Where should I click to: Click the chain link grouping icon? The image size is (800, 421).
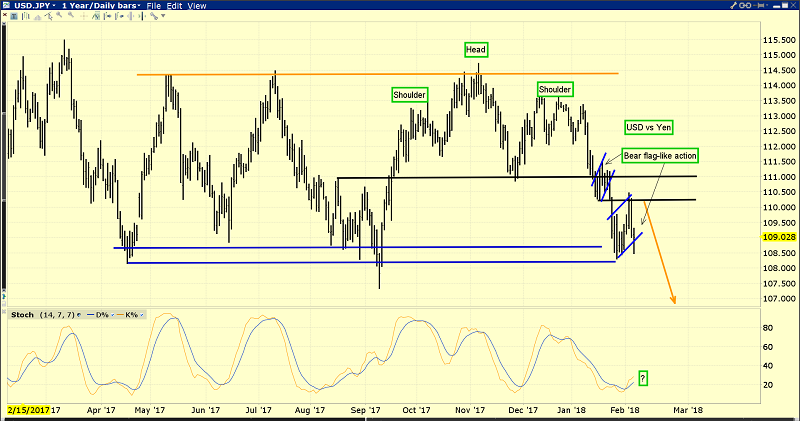point(745,5)
